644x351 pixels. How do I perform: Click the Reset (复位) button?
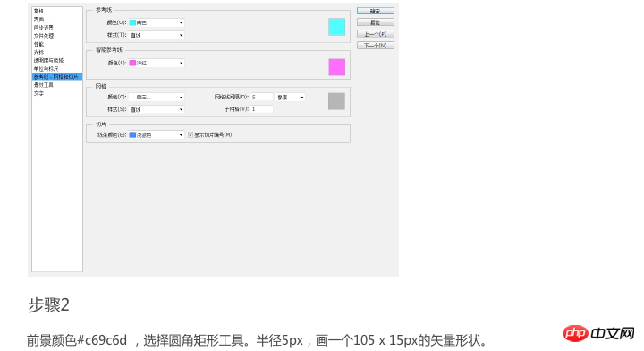click(x=376, y=22)
